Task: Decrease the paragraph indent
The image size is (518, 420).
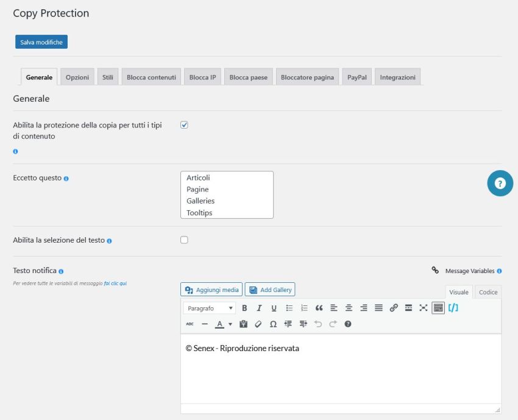Action: click(x=288, y=324)
